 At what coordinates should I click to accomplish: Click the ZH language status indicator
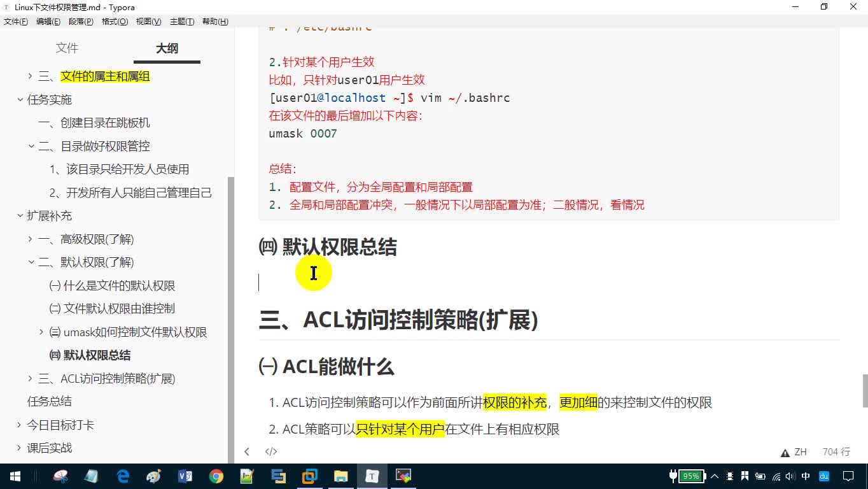[801, 452]
